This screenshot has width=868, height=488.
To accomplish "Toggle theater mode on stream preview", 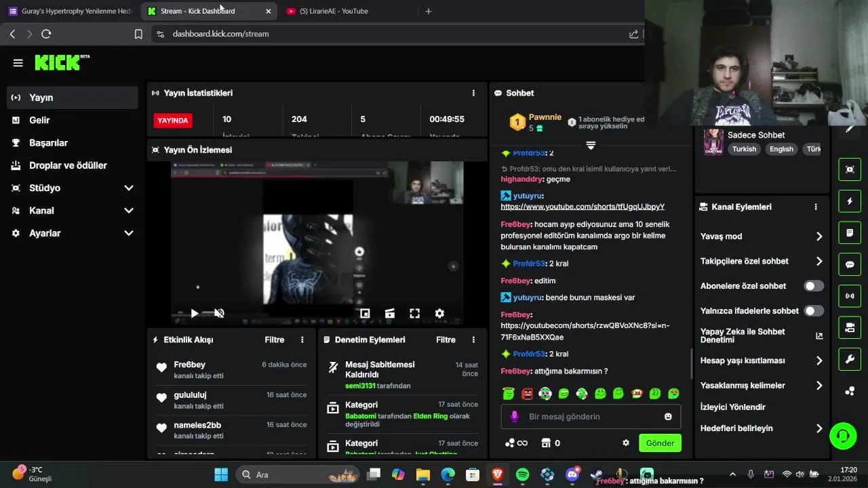I will [390, 313].
